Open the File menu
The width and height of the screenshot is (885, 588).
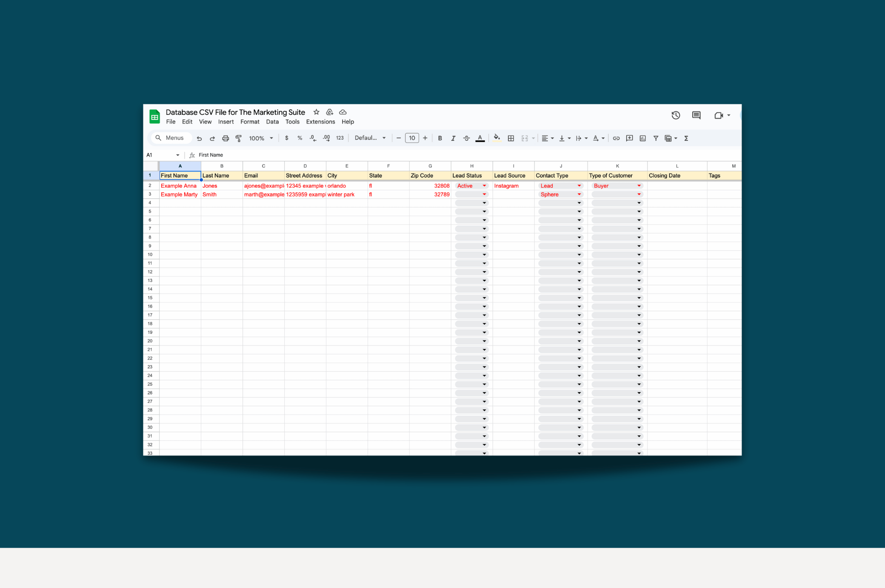171,122
